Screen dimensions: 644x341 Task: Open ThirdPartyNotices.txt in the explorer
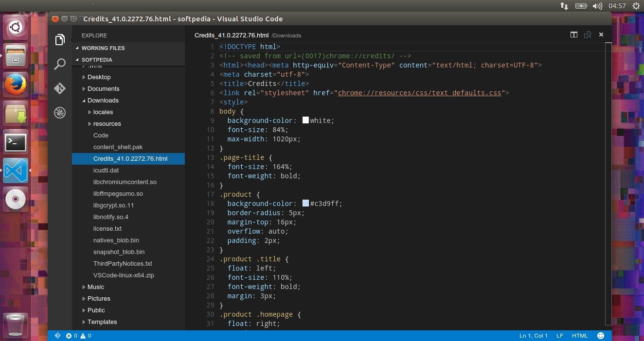[x=128, y=264]
